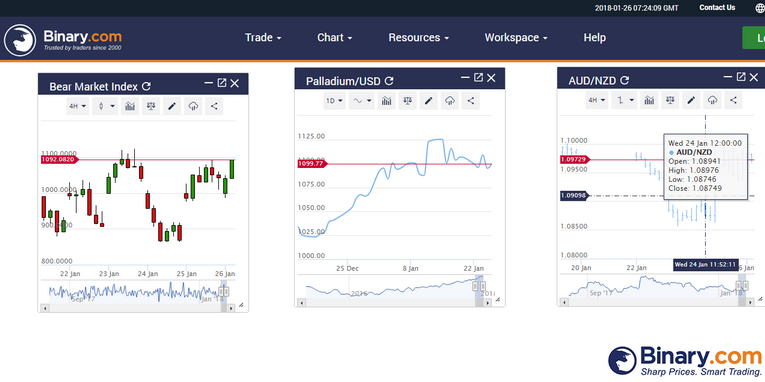Screen dimensions: 765x382
Task: Refresh the AUD/NZD chart
Action: tap(624, 80)
